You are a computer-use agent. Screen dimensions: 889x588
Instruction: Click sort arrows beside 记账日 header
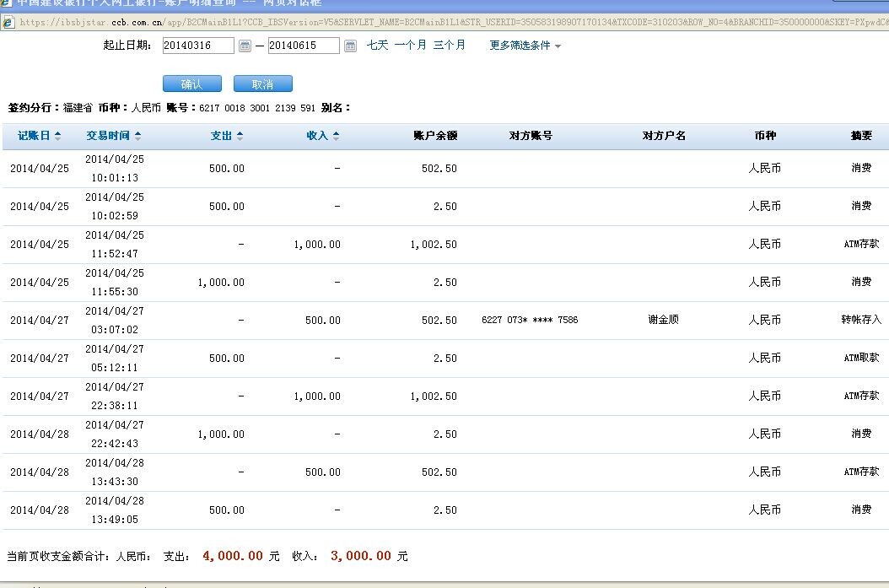click(57, 136)
